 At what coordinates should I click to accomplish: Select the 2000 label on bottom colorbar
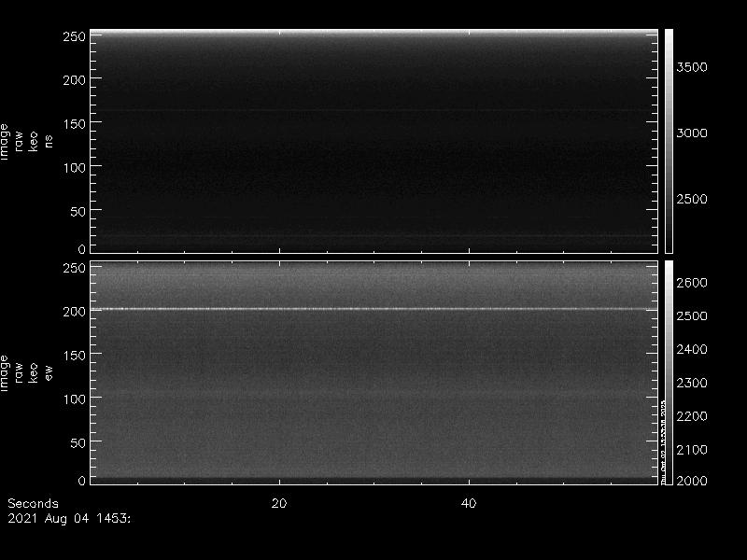coord(691,481)
